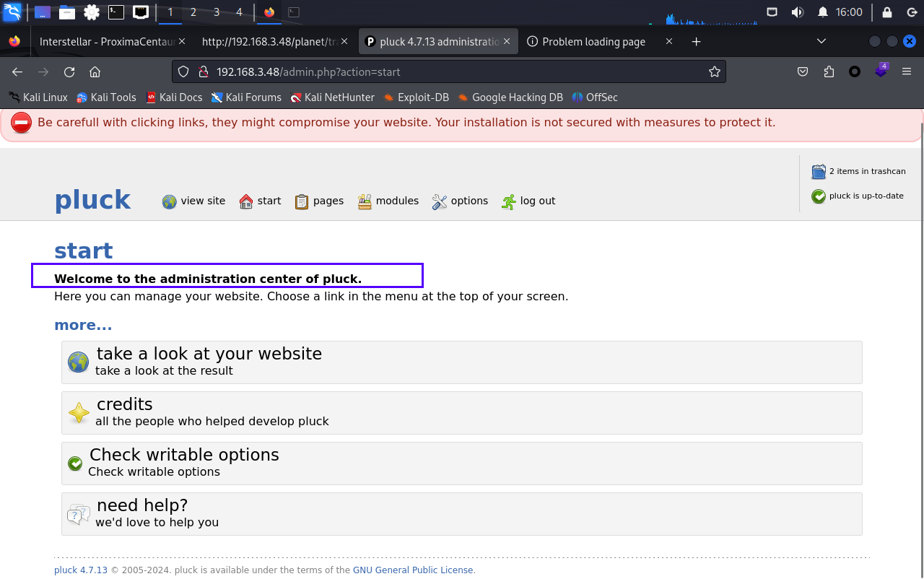
Task: Open Kali Linux bookmark
Action: point(38,97)
